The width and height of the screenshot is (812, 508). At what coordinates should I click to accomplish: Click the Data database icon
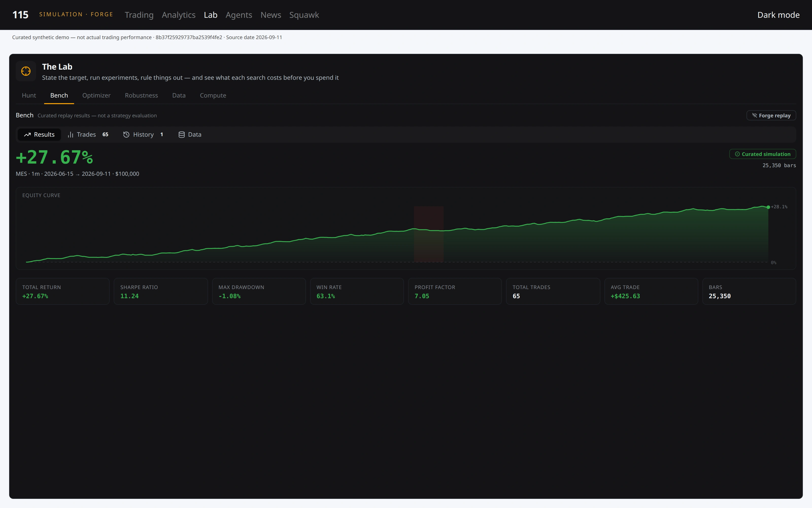click(x=181, y=135)
